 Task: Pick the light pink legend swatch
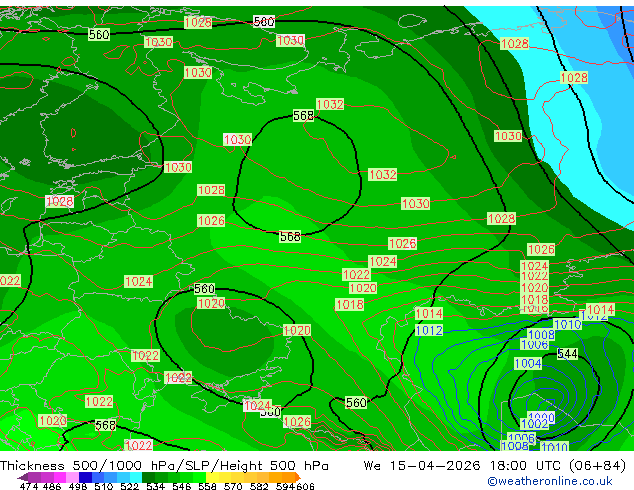(72, 477)
